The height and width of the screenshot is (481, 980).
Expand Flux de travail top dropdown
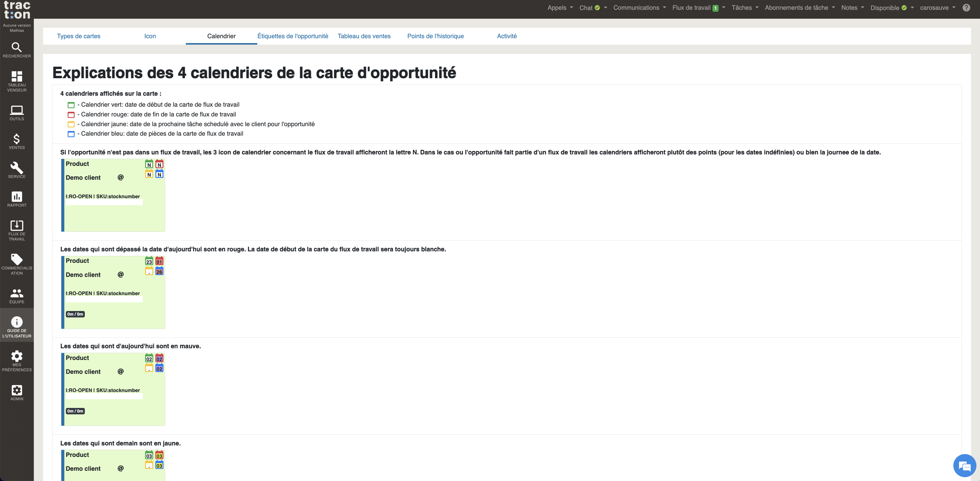(x=698, y=8)
